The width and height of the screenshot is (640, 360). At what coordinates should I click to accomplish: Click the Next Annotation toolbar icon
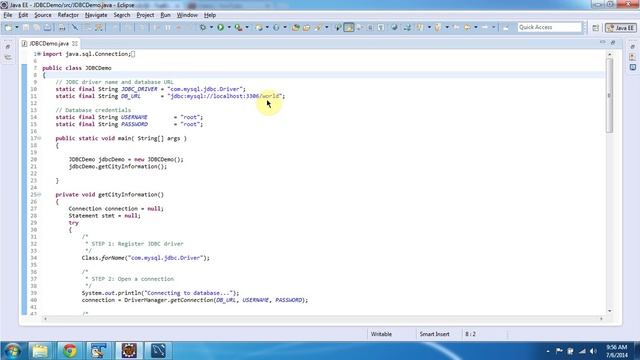click(x=420, y=27)
